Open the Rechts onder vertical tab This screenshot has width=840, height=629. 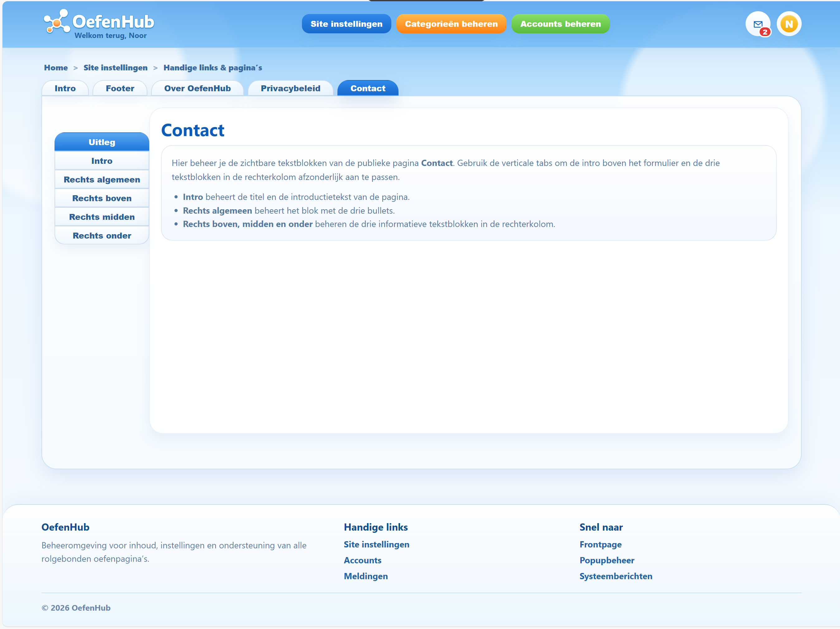click(102, 235)
